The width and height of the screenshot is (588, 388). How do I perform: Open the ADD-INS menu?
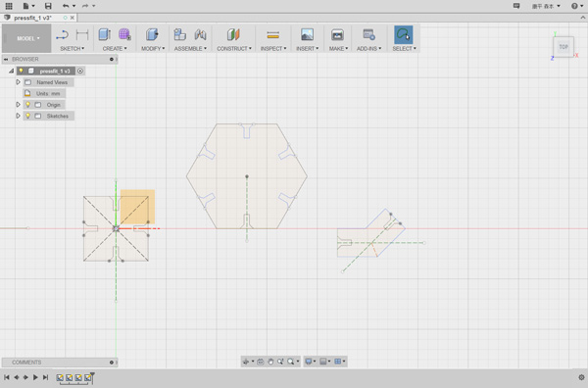[368, 48]
